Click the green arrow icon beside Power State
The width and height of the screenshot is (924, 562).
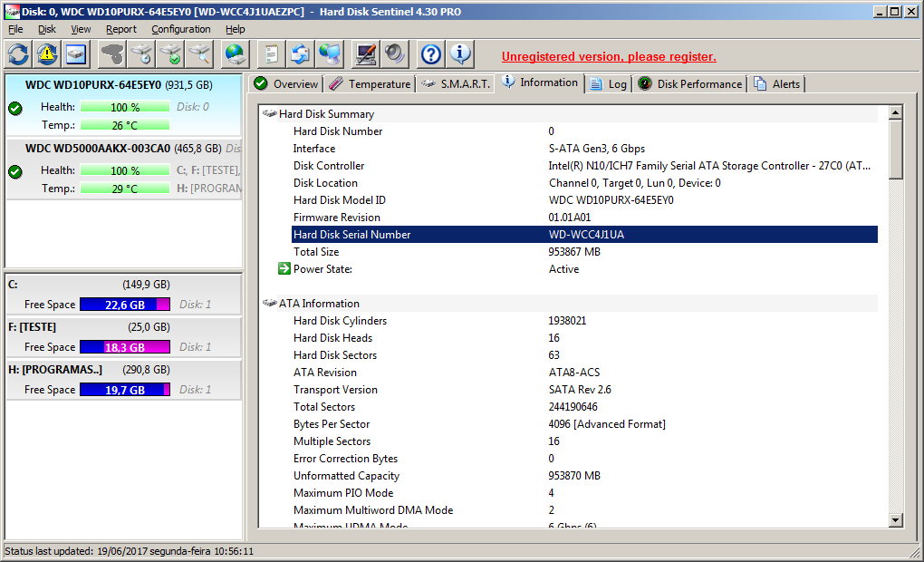(x=284, y=269)
